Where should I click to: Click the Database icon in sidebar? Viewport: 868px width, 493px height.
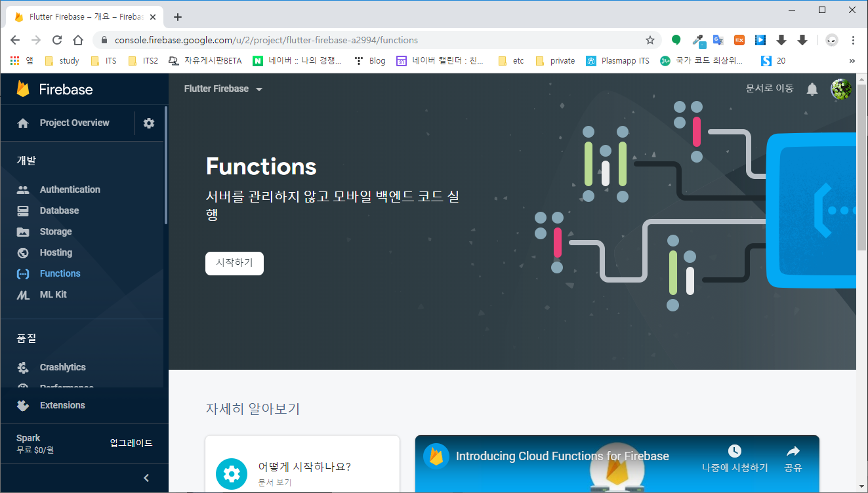point(23,210)
